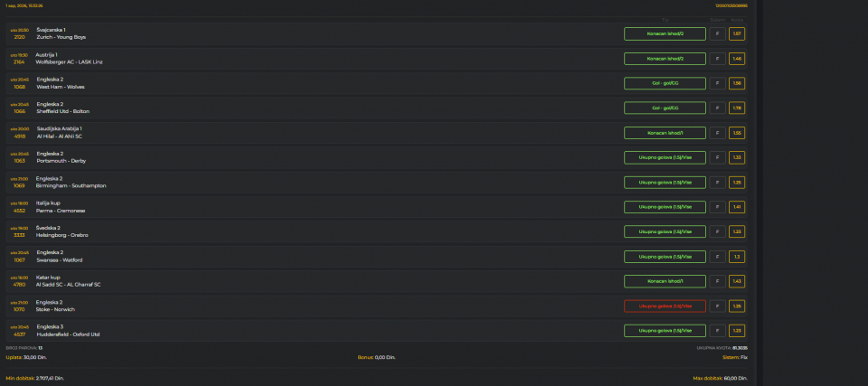Click the red losing tip for Stoke - Norwich

click(665, 306)
